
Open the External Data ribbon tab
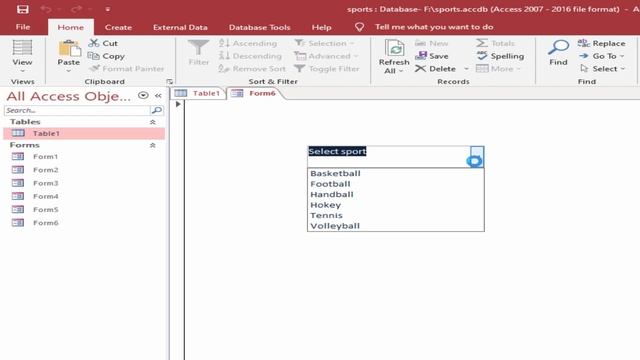(x=180, y=27)
